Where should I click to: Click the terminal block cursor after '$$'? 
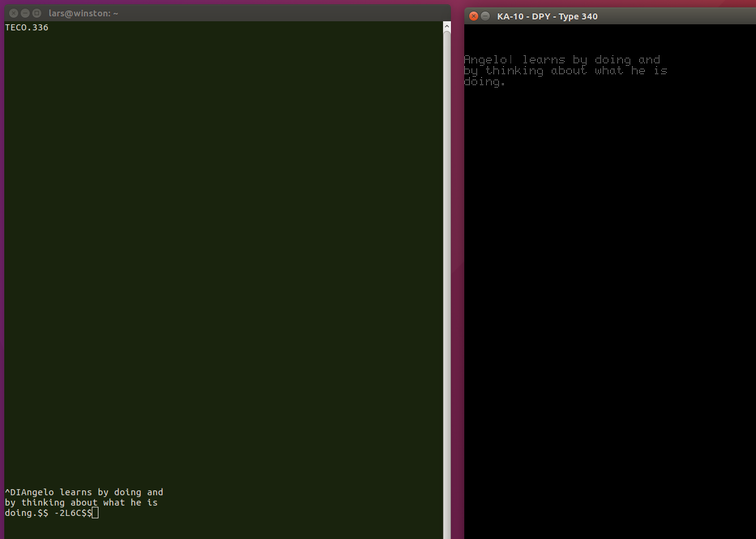95,513
